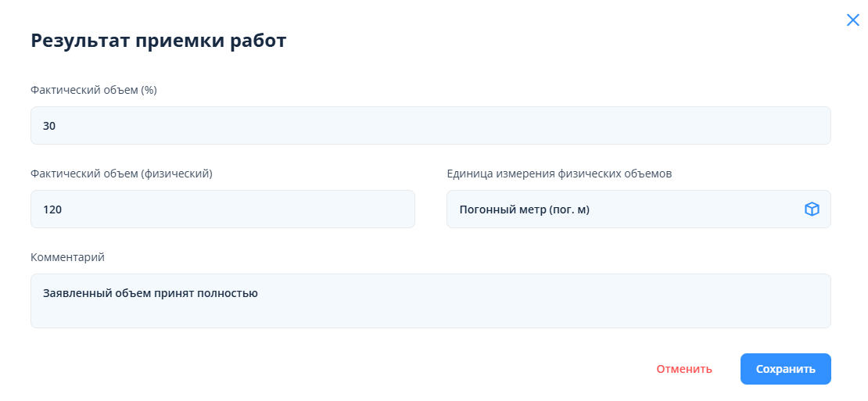Open the Единица измерения физических объемов dropdown

tap(626, 209)
